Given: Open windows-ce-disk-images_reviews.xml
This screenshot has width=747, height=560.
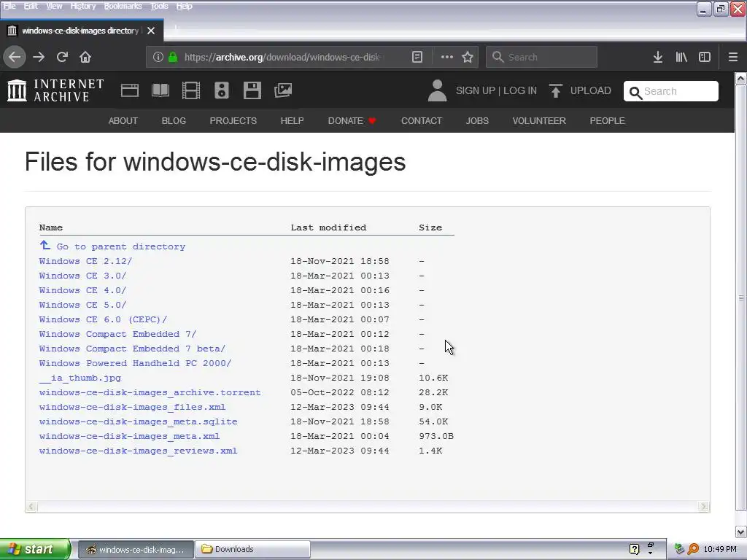Looking at the screenshot, I should pos(138,451).
